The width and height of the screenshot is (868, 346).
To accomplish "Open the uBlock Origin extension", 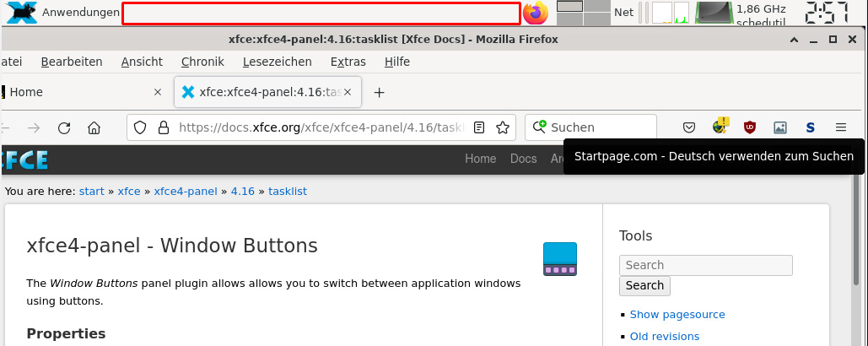I will (750, 127).
